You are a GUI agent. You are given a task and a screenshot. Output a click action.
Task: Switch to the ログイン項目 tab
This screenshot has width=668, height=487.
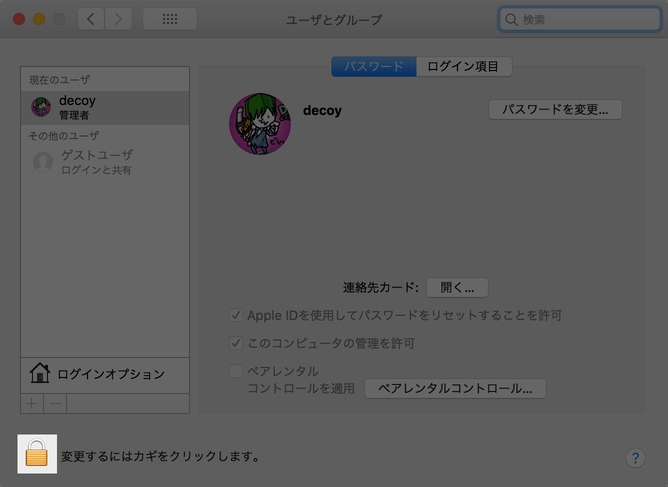(464, 66)
